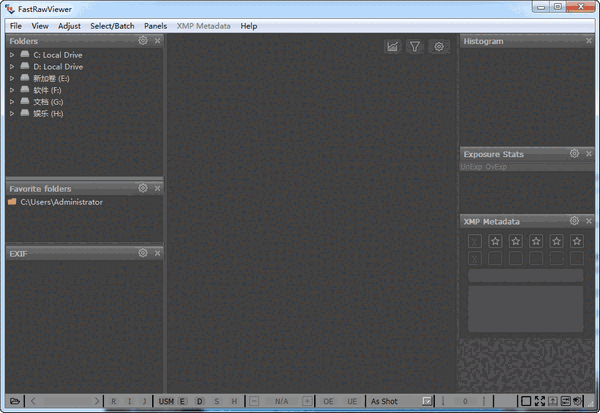600x413 pixels.
Task: Toggle the J button in bottom bar
Action: click(144, 401)
